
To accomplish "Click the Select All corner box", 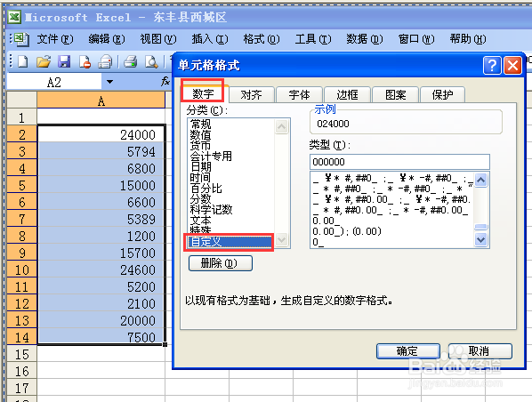I will 21,100.
